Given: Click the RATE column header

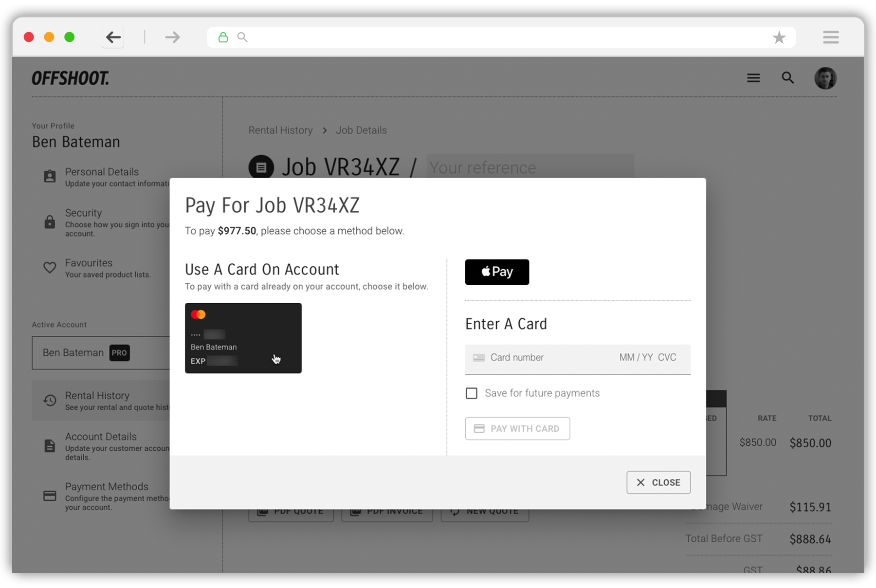Looking at the screenshot, I should tap(767, 418).
